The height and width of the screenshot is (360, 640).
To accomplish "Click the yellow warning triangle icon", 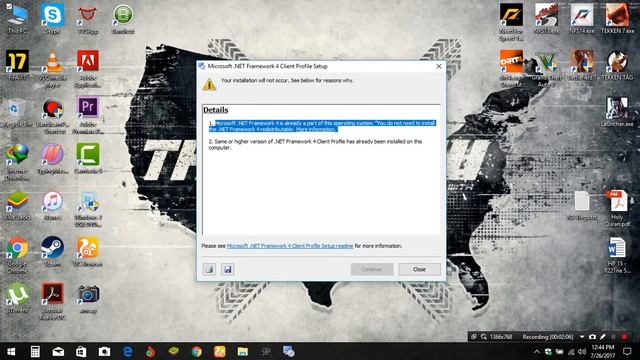I will [209, 84].
